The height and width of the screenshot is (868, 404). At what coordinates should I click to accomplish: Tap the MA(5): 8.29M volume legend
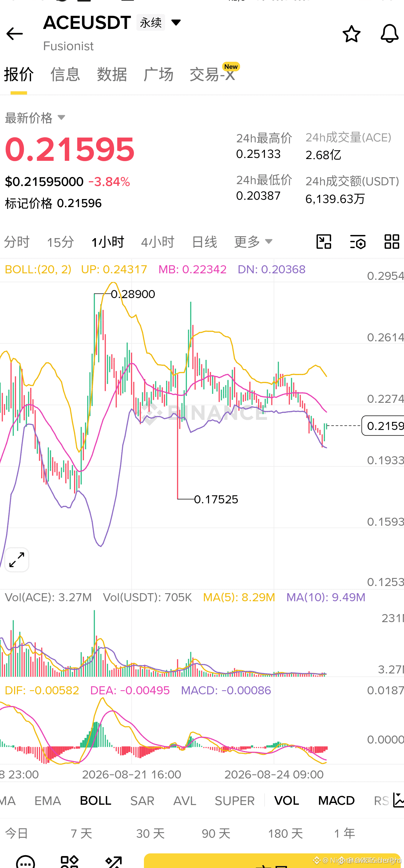(x=239, y=597)
